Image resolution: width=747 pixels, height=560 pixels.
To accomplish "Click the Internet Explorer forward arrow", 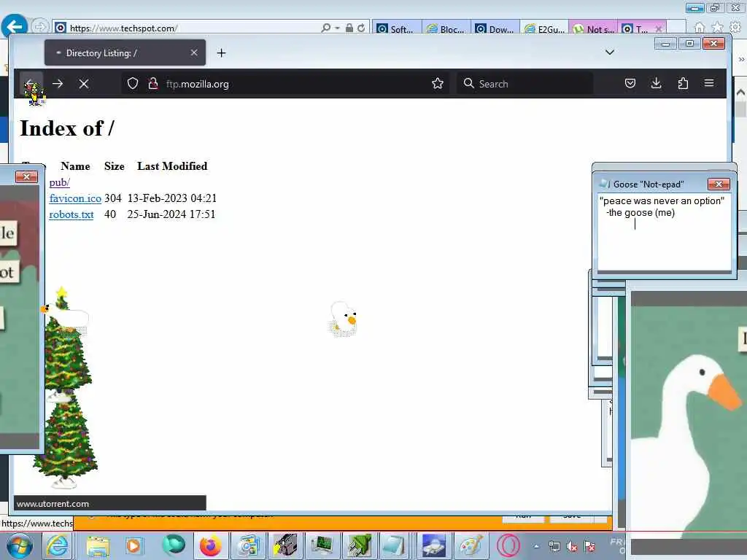I will pyautogui.click(x=40, y=27).
